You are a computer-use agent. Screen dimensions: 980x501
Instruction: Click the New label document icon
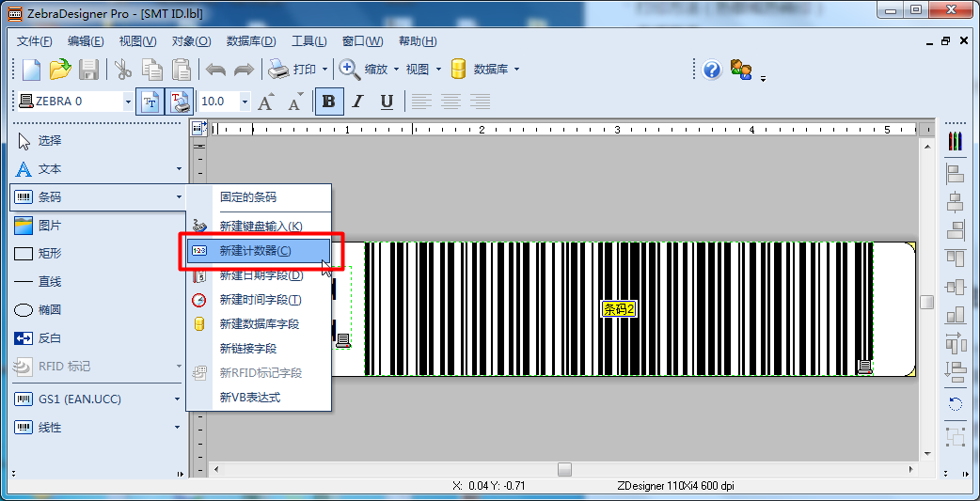coord(32,70)
